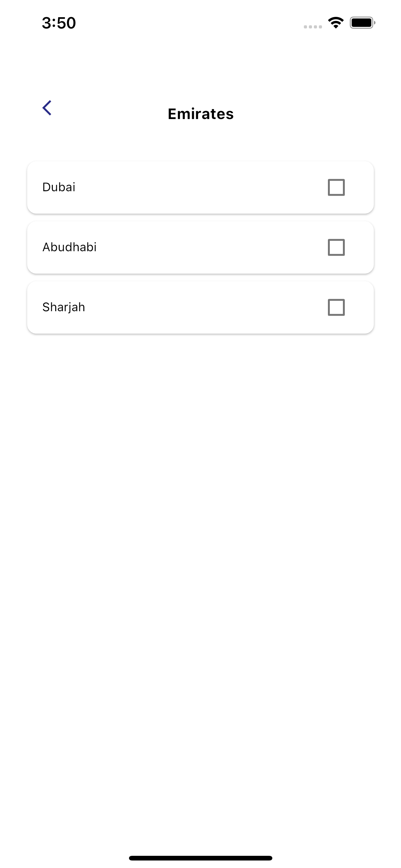Image resolution: width=401 pixels, height=868 pixels.
Task: Tick the Abudhabi checkbox
Action: (x=336, y=247)
